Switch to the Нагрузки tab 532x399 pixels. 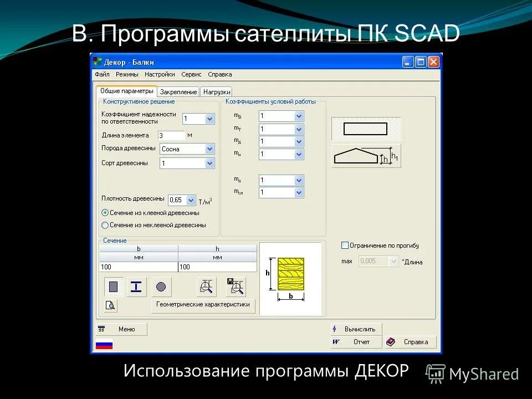(x=217, y=91)
